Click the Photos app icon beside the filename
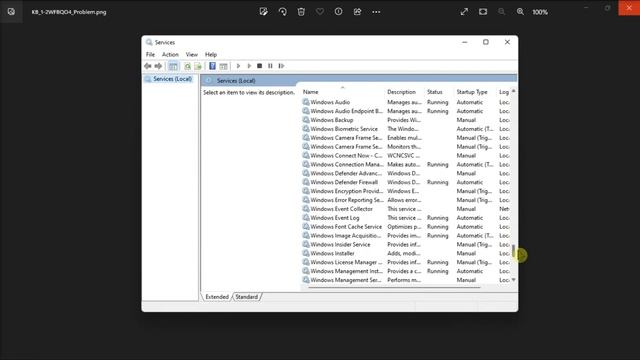640x360 pixels. (x=11, y=12)
